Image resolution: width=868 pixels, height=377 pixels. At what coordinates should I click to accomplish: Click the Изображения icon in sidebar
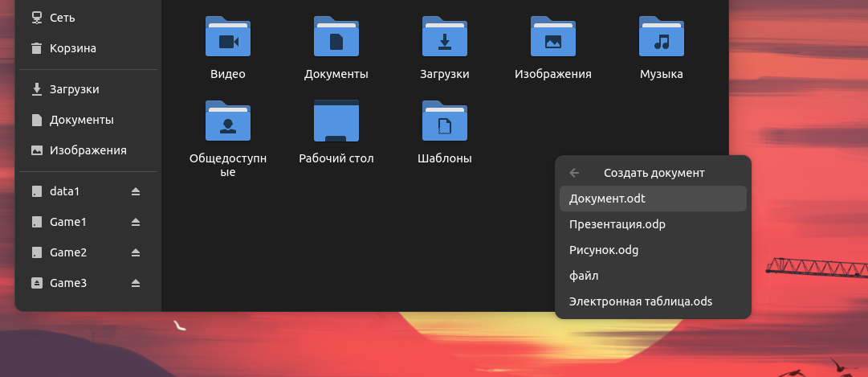[x=37, y=150]
